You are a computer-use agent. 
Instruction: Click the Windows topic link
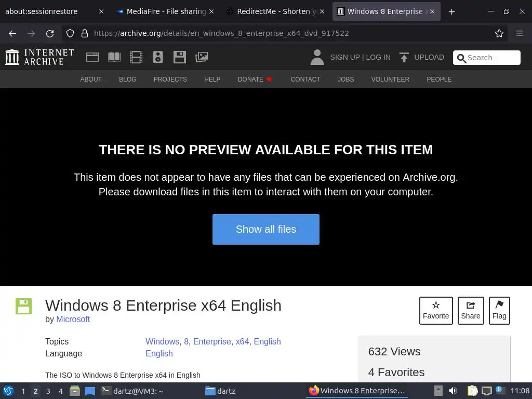click(162, 342)
